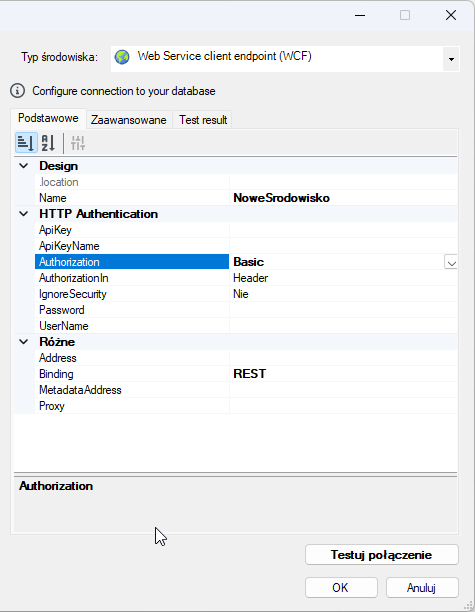This screenshot has width=475, height=612.
Task: Collapse the HTTP Authentication category
Action: point(24,214)
